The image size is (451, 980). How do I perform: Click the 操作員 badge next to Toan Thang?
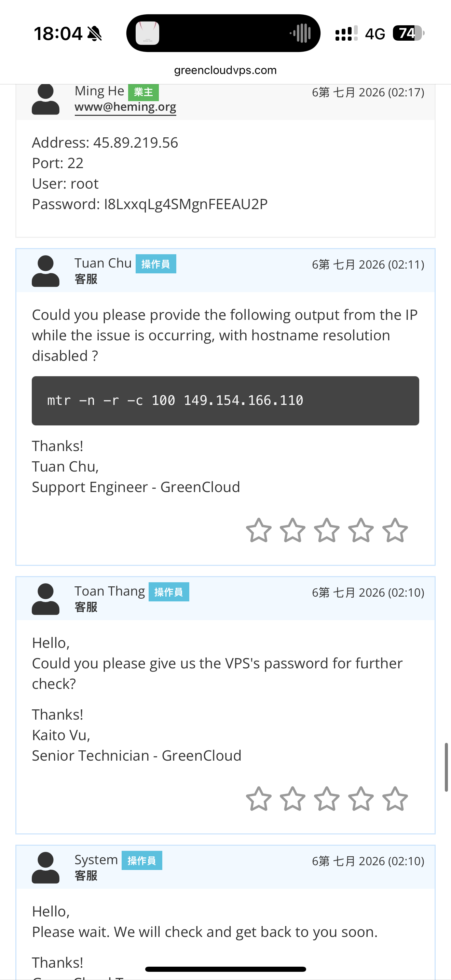169,592
